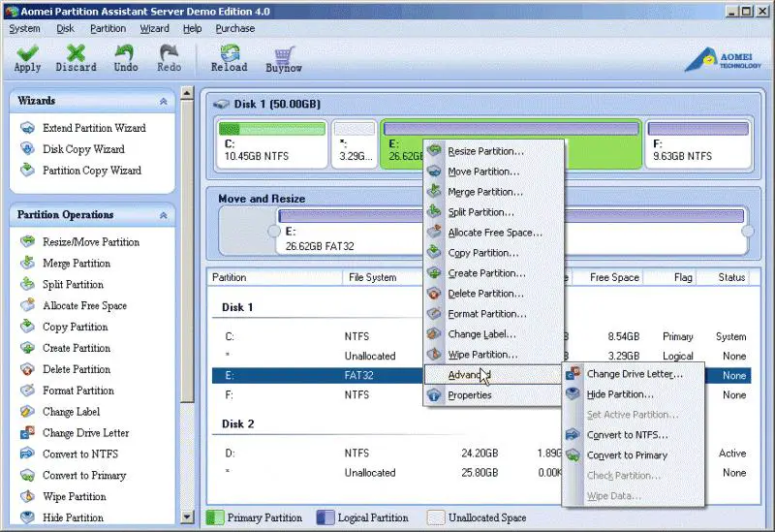The width and height of the screenshot is (775, 532).
Task: Click the Resize/Move Partition sidebar icon
Action: click(x=28, y=241)
